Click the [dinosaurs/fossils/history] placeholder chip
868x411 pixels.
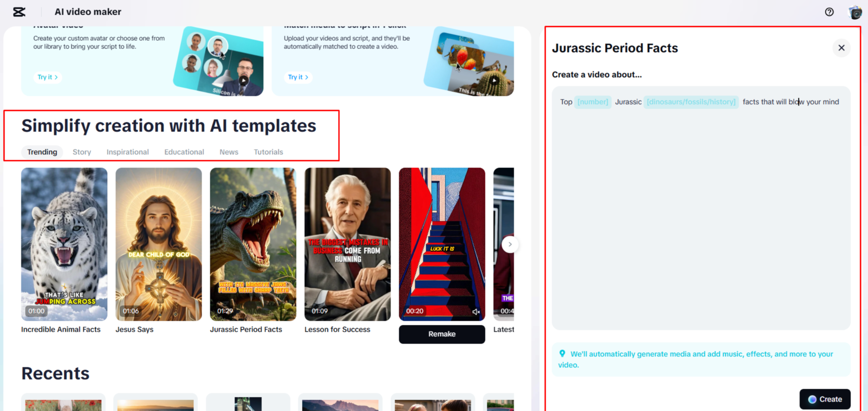point(691,102)
